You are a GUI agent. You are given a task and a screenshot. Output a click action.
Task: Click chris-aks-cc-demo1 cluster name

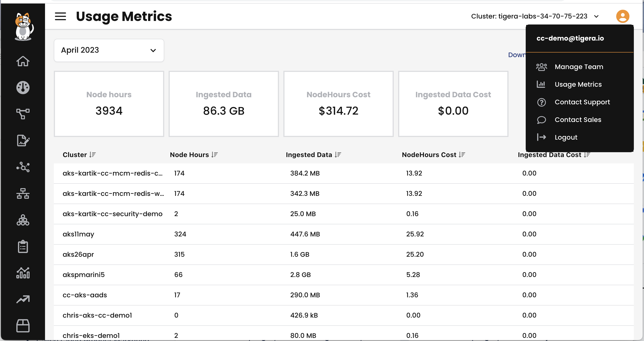point(97,315)
